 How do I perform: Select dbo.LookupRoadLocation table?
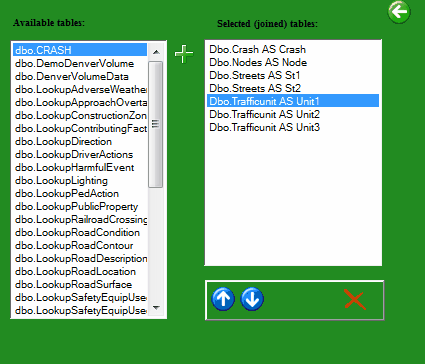80,271
